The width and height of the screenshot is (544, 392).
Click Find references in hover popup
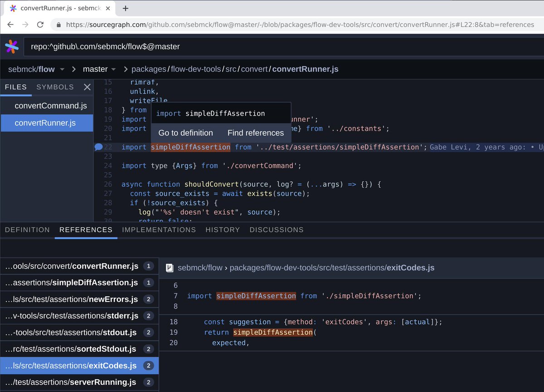(x=256, y=133)
